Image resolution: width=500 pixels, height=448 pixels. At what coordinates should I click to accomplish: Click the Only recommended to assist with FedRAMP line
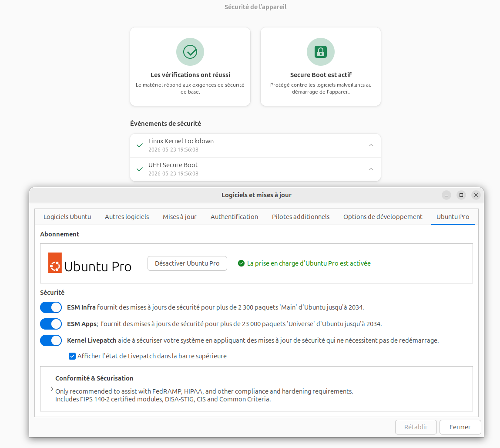204,391
